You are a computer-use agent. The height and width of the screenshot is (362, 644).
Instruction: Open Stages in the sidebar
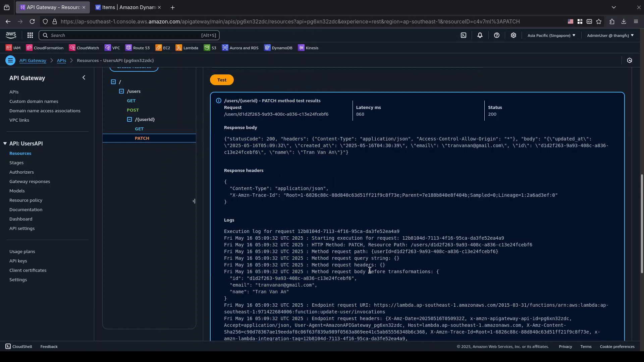click(x=16, y=163)
